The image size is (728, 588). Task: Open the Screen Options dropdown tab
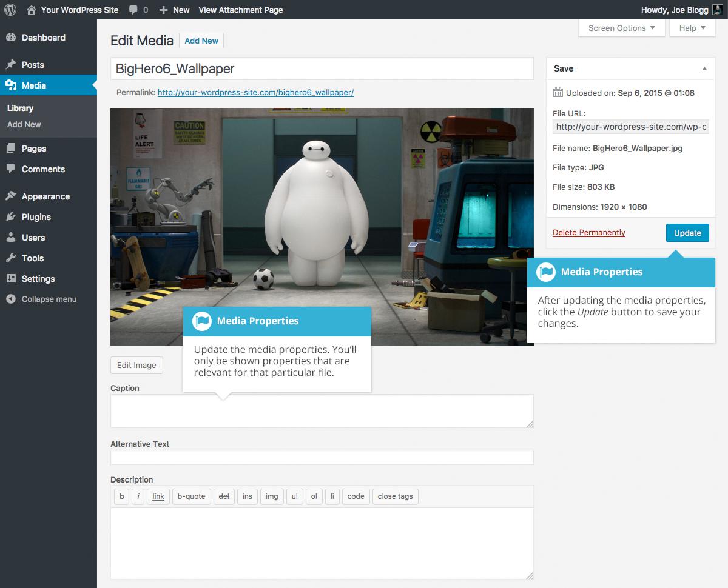point(622,28)
